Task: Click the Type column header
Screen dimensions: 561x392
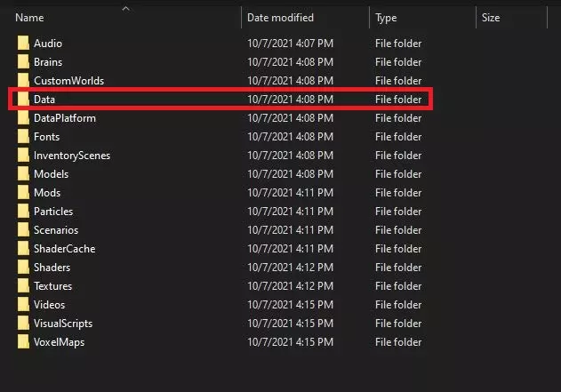Action: (387, 18)
